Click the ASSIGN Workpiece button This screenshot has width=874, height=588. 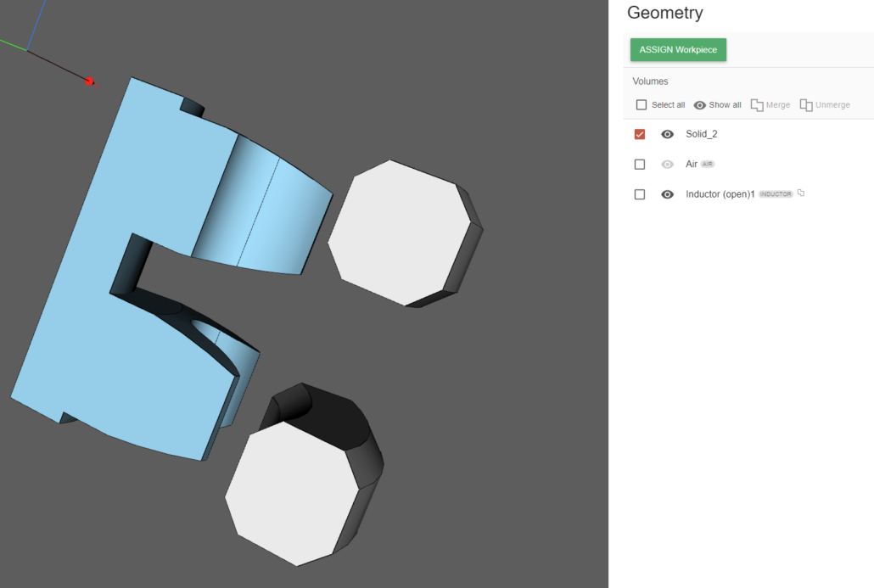pyautogui.click(x=678, y=50)
